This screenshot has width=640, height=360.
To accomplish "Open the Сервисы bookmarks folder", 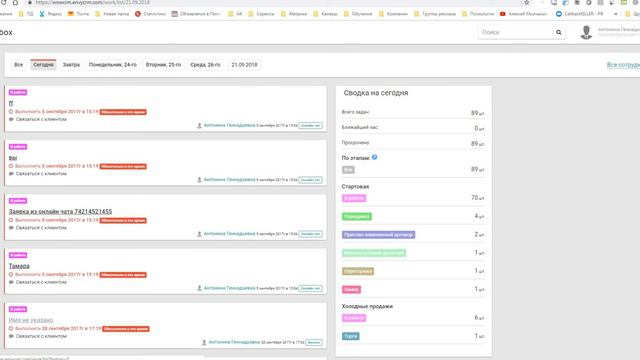I will [x=261, y=14].
